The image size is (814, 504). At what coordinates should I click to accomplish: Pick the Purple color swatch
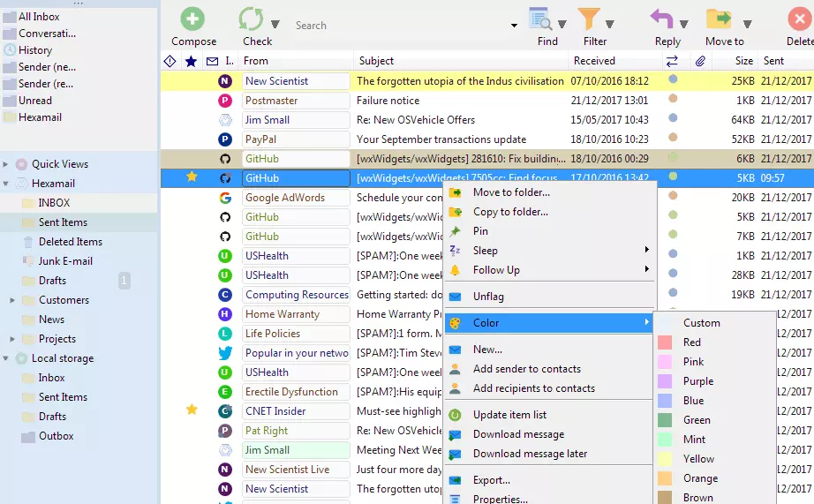[697, 381]
